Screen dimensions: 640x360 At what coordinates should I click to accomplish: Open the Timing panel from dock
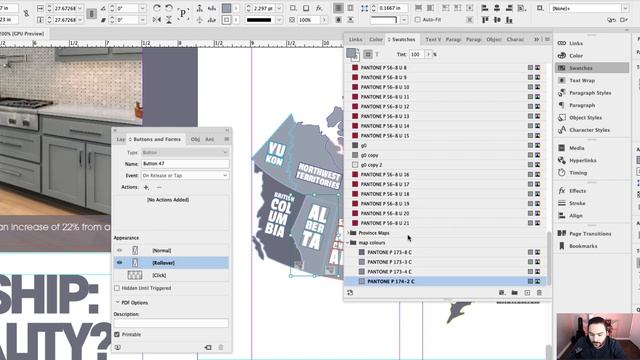(578, 173)
